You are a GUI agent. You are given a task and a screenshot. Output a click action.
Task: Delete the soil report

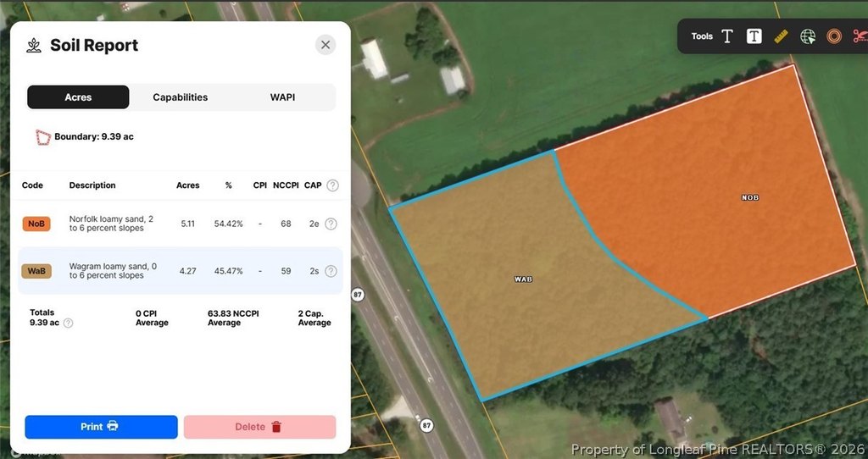[x=259, y=427]
